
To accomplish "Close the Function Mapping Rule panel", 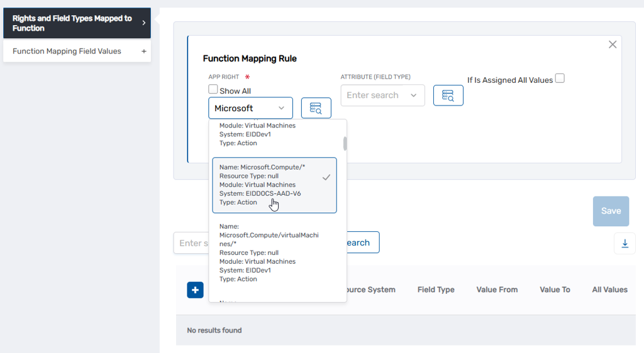I will [613, 44].
